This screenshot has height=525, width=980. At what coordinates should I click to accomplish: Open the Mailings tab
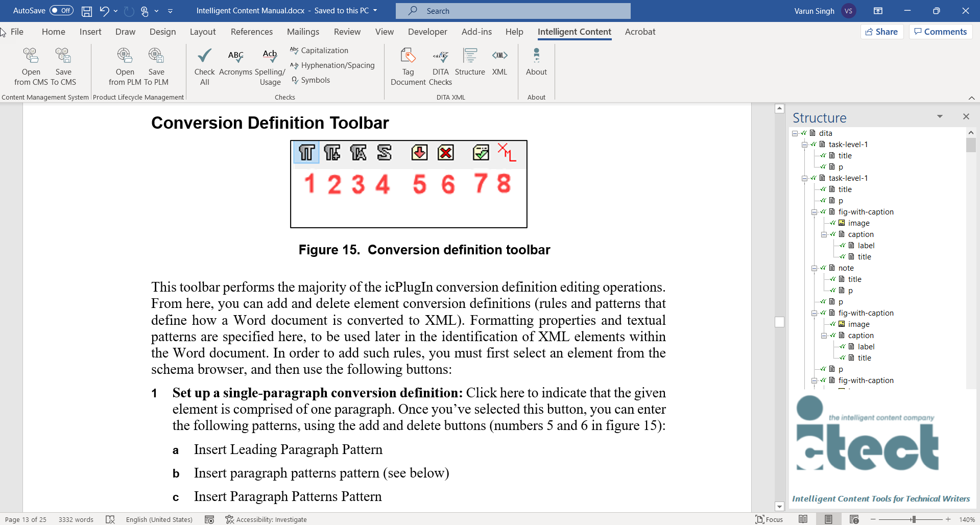303,32
